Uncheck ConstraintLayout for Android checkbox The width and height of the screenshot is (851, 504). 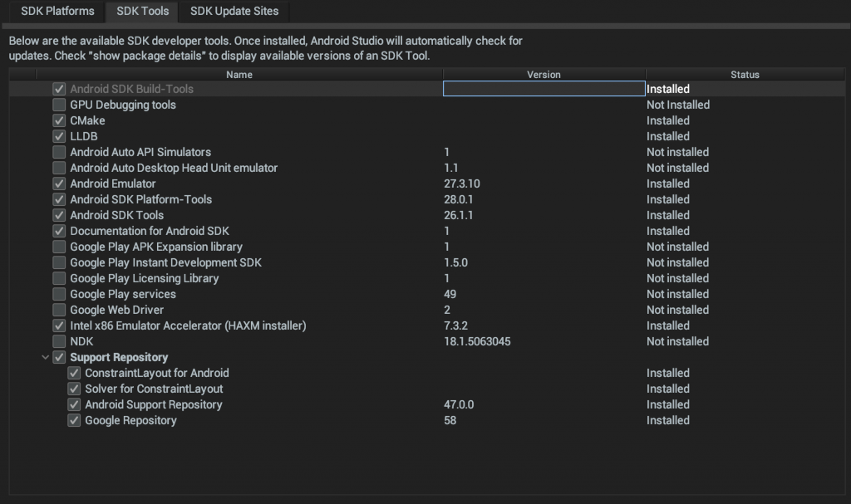click(x=74, y=373)
